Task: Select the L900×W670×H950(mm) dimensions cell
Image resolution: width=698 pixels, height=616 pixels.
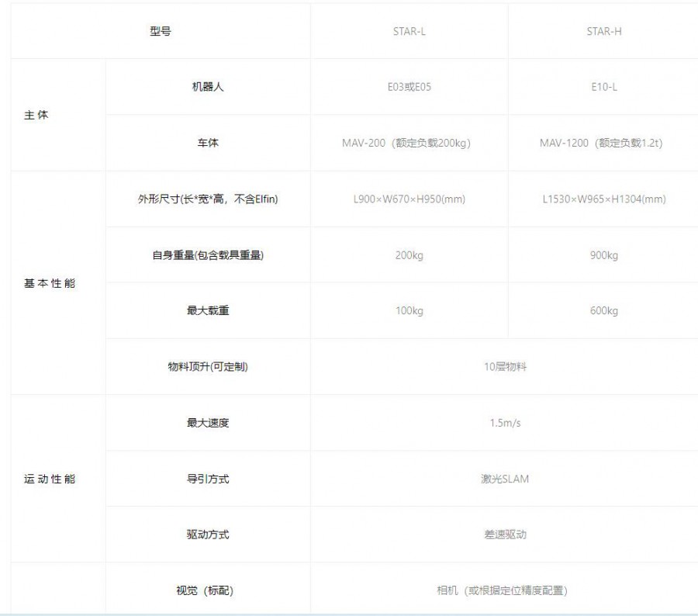Action: tap(409, 199)
